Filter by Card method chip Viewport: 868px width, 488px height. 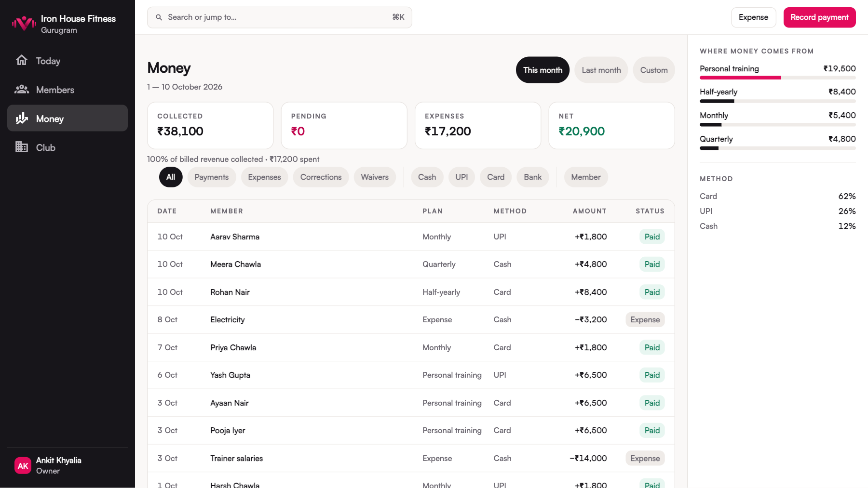pyautogui.click(x=496, y=177)
